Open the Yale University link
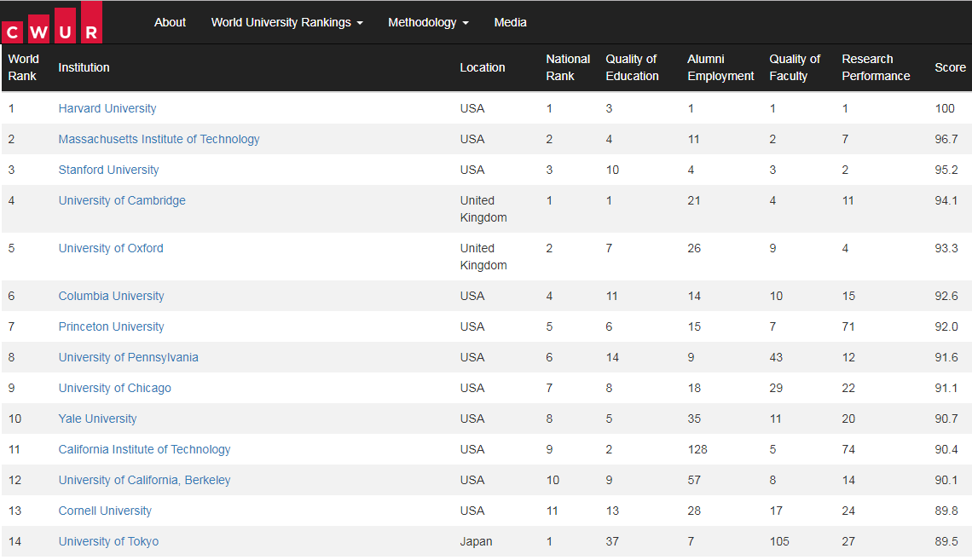This screenshot has width=972, height=560. tap(97, 419)
